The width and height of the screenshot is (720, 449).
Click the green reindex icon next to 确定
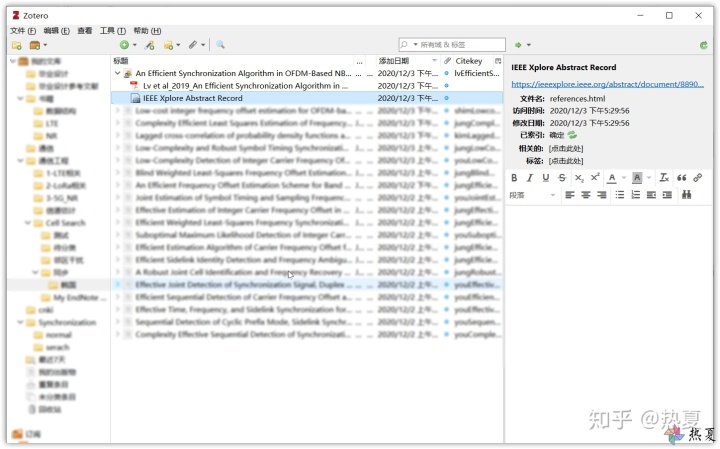click(572, 135)
